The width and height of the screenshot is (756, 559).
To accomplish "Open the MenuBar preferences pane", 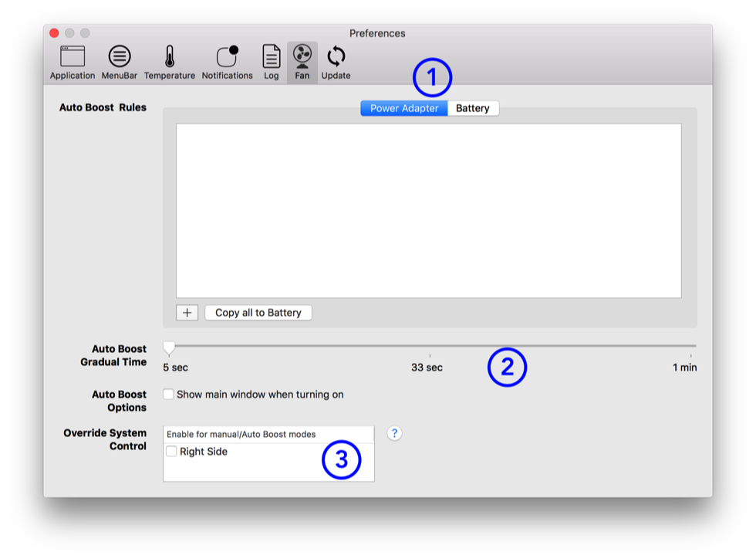I will pyautogui.click(x=119, y=62).
